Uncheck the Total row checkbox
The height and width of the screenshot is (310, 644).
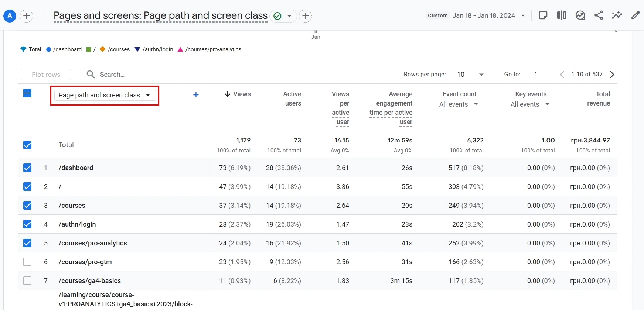(27, 145)
